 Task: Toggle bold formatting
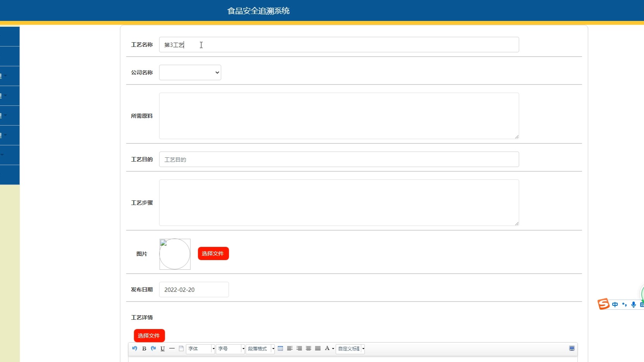[x=144, y=348]
